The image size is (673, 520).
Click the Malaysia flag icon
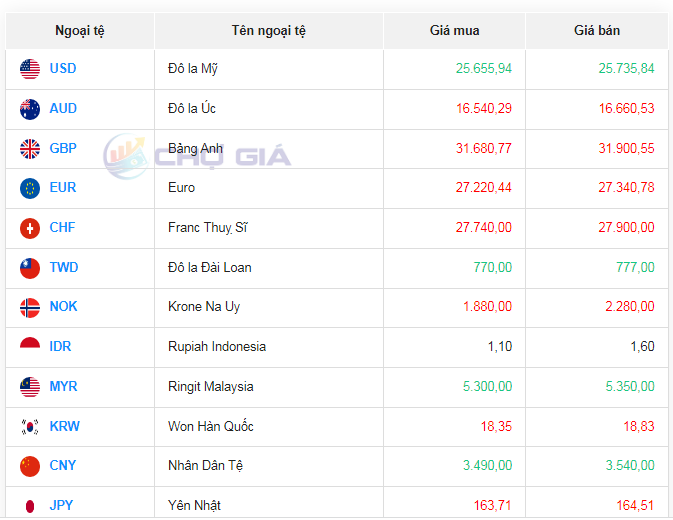coord(30,387)
